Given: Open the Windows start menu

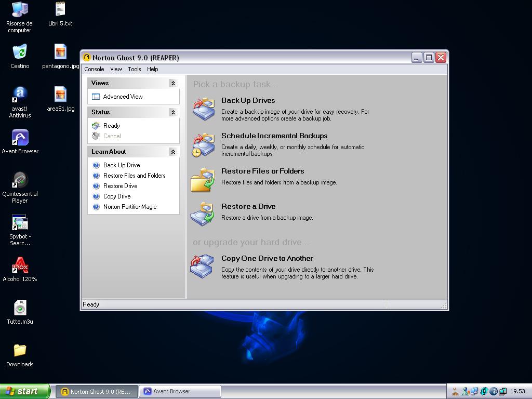Looking at the screenshot, I should click(25, 391).
